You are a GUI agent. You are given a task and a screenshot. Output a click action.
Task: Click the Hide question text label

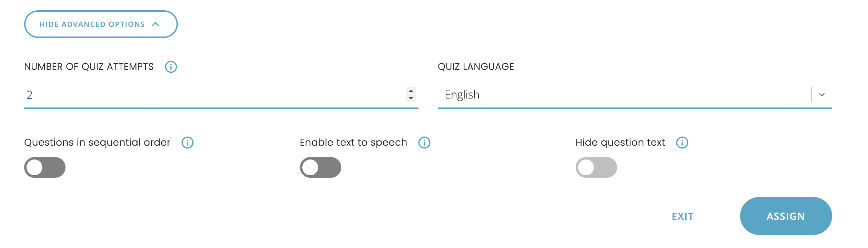(x=620, y=143)
